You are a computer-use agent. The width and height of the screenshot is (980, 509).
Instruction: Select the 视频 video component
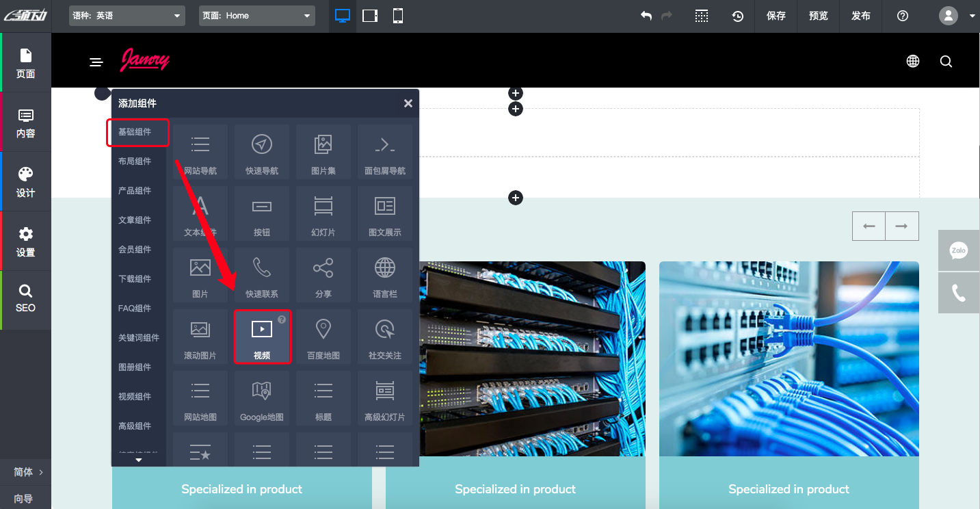click(x=262, y=336)
